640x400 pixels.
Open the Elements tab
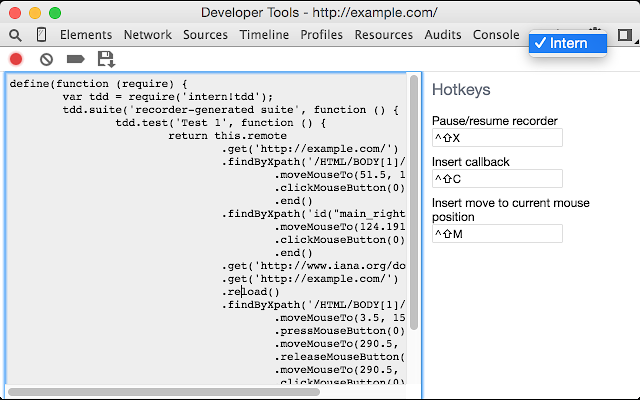pos(86,35)
